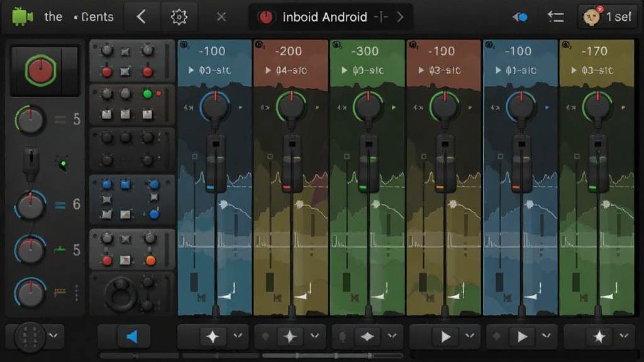Click the user avatar icon with red badge
This screenshot has width=644, height=362.
(x=591, y=17)
